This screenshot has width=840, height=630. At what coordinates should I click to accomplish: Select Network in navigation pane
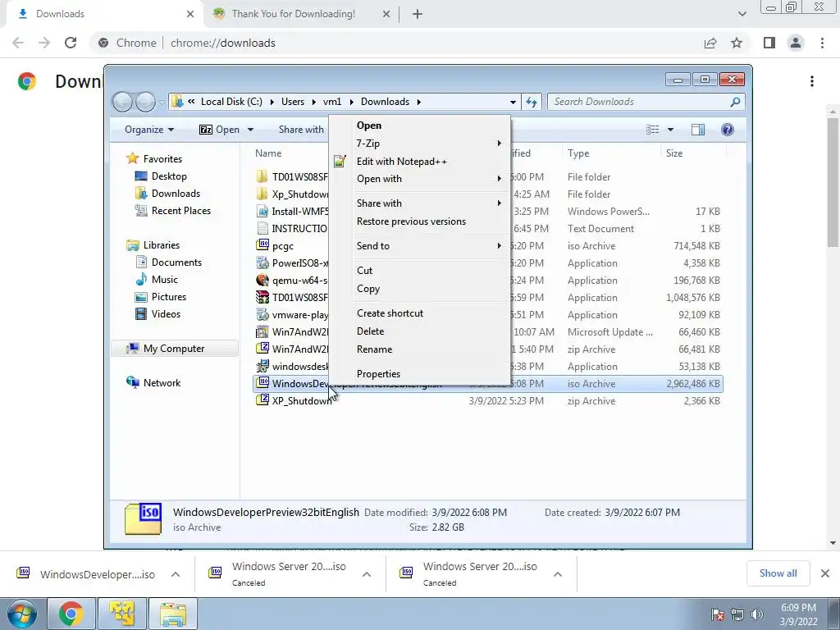pyautogui.click(x=162, y=382)
